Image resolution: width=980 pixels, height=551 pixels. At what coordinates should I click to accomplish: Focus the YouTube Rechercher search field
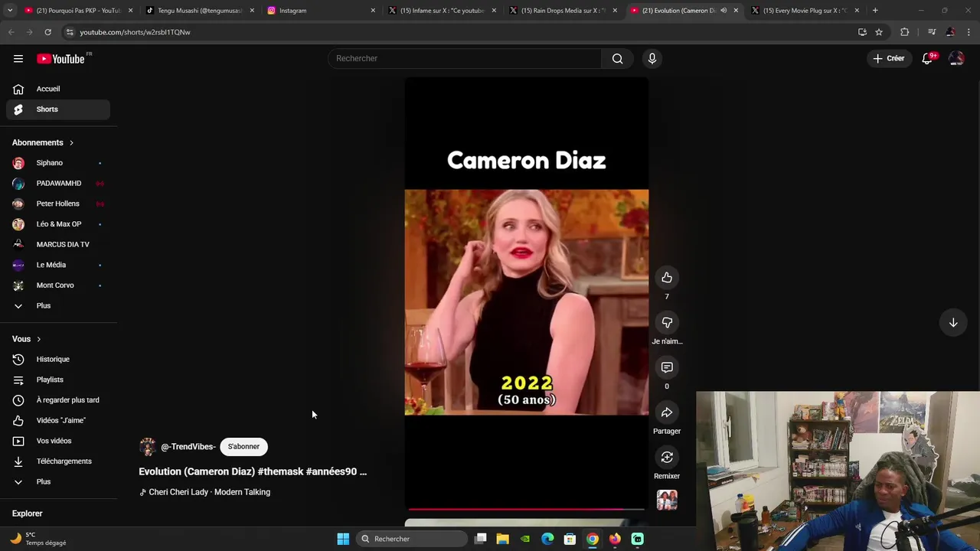[465, 58]
